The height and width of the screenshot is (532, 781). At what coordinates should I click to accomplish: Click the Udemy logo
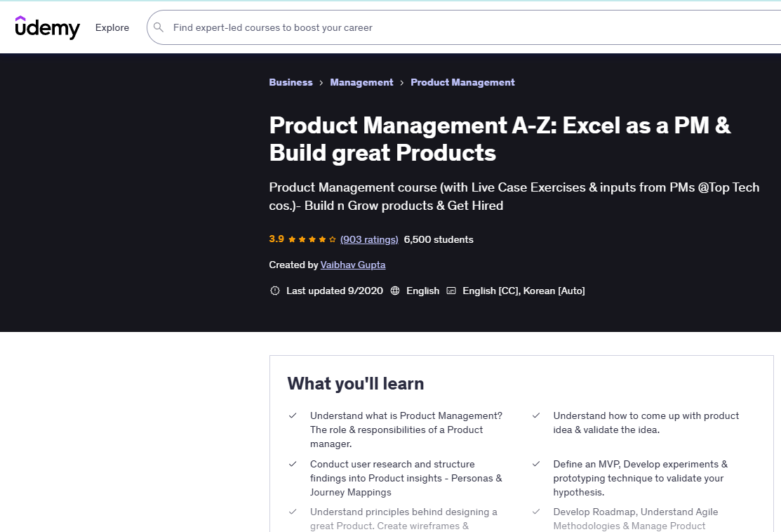tap(46, 27)
